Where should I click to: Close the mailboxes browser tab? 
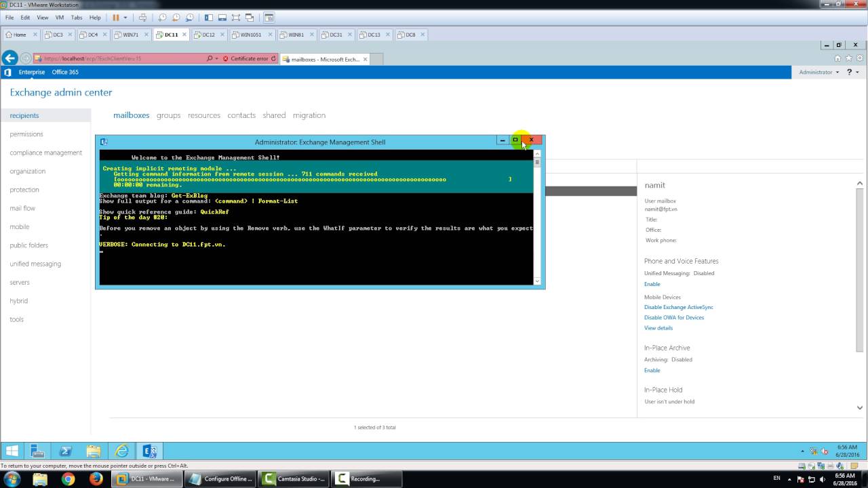(x=366, y=59)
